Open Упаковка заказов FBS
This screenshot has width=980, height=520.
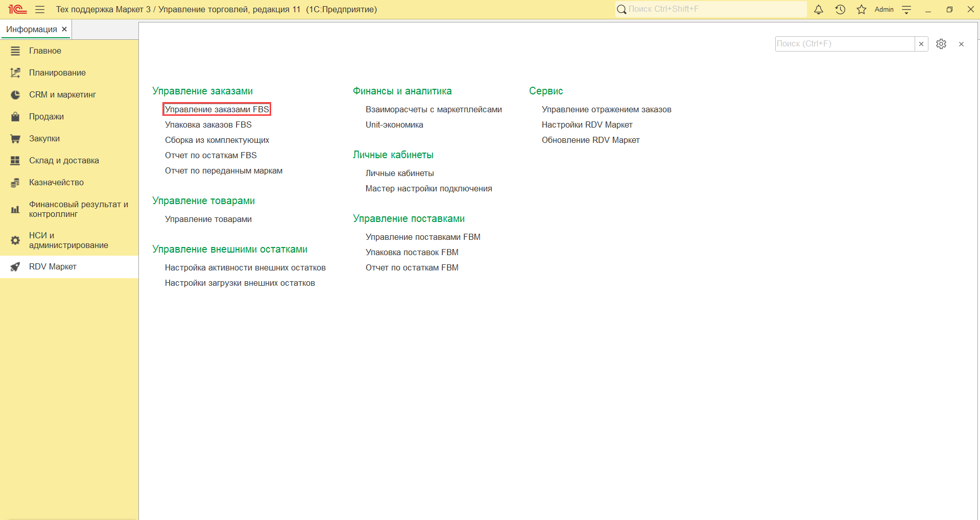(208, 125)
